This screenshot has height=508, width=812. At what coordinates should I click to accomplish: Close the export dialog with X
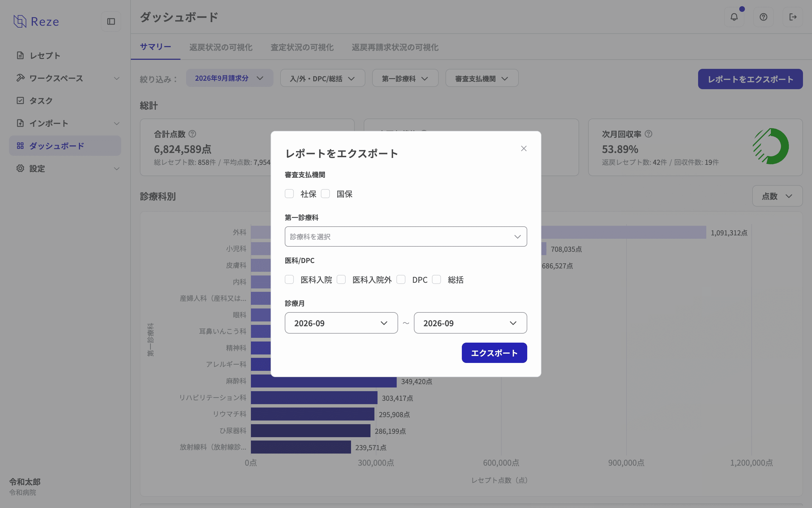tap(524, 148)
